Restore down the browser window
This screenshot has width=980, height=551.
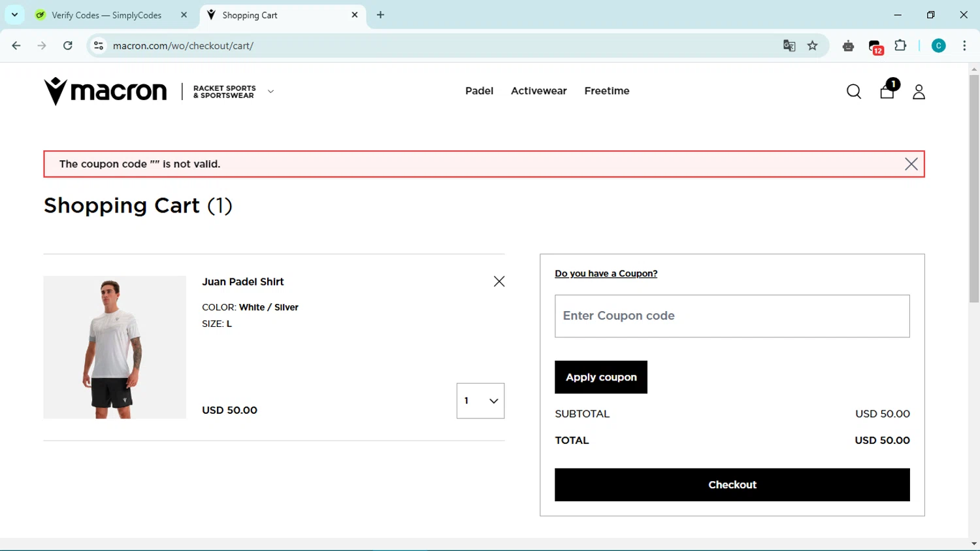[x=930, y=14]
